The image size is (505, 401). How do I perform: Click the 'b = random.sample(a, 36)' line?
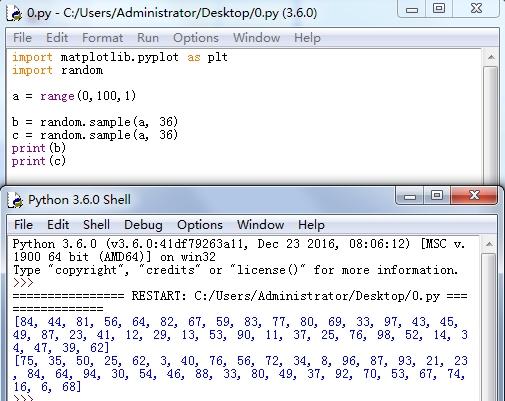(x=95, y=122)
